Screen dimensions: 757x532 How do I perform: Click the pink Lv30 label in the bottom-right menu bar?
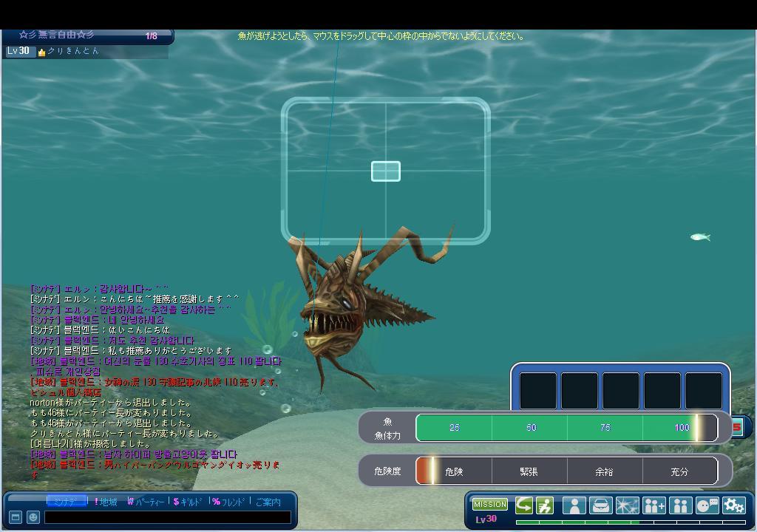[486, 519]
